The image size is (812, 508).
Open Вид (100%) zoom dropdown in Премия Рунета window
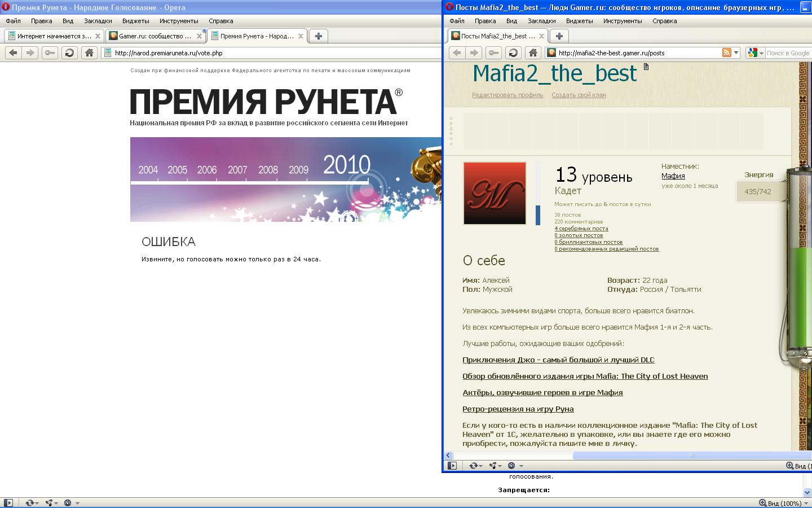click(783, 503)
